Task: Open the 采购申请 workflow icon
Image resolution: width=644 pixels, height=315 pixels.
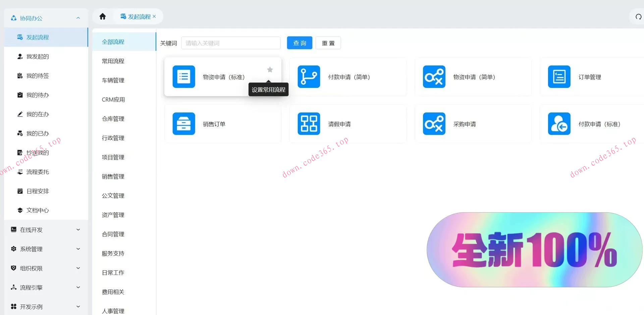Action: [x=434, y=123]
